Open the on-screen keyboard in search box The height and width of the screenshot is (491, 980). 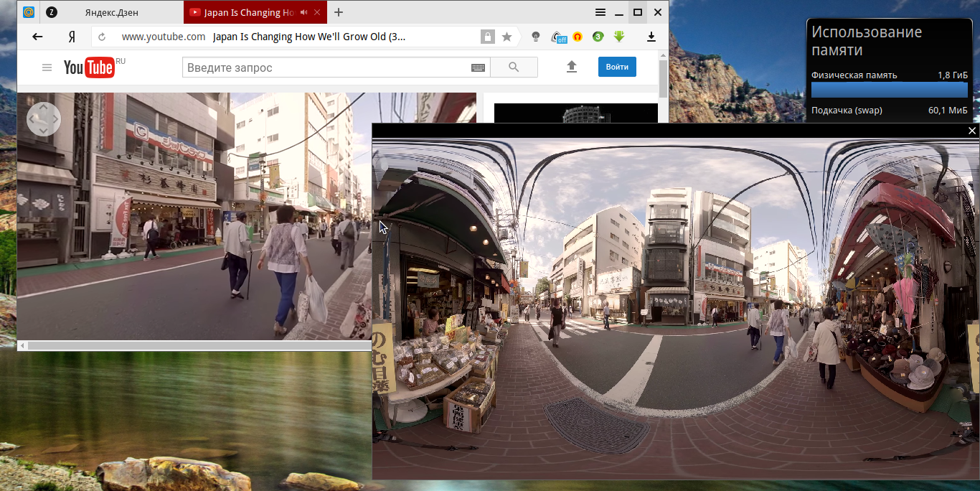(478, 67)
